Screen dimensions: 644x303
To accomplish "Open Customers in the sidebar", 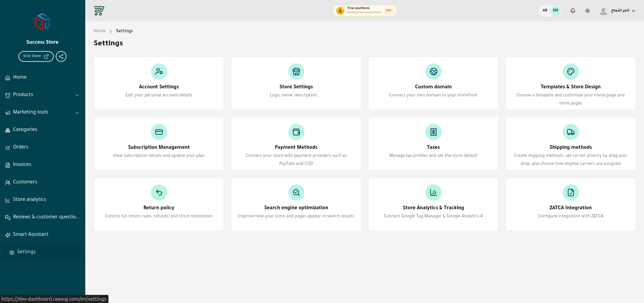I will (42, 182).
